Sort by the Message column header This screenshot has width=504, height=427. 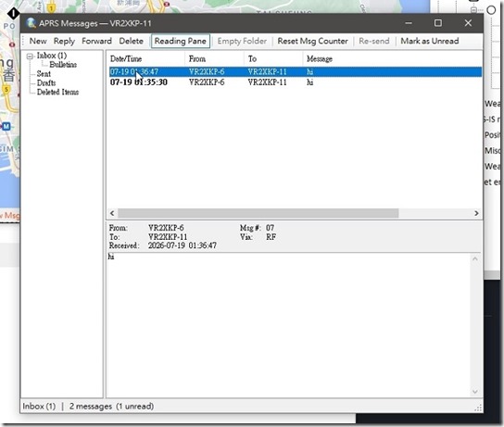coord(392,58)
